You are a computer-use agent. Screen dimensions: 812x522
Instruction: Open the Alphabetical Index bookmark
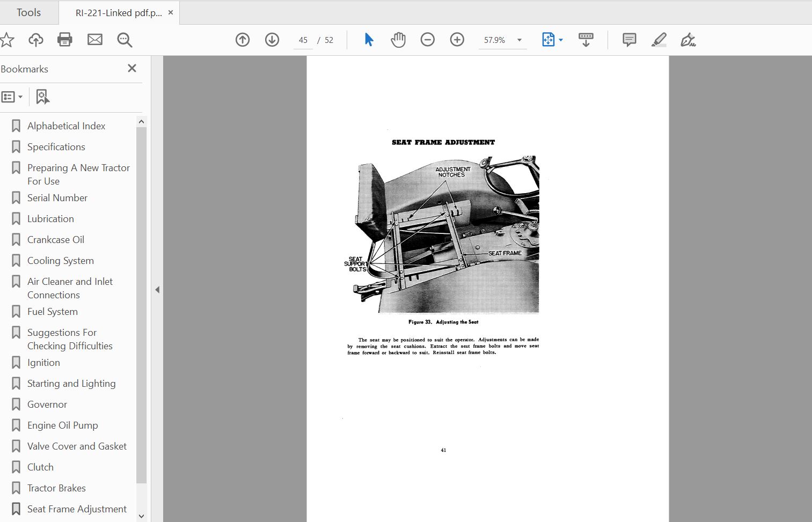point(67,126)
